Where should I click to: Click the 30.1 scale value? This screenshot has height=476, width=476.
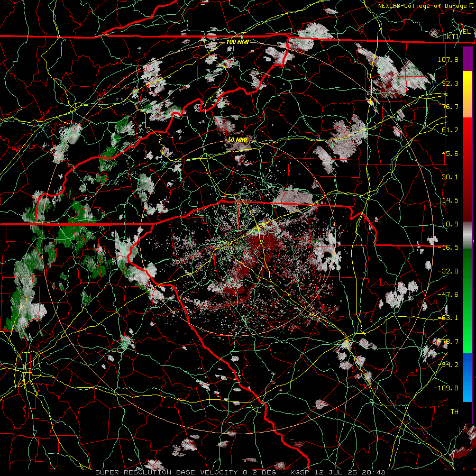[x=450, y=177]
